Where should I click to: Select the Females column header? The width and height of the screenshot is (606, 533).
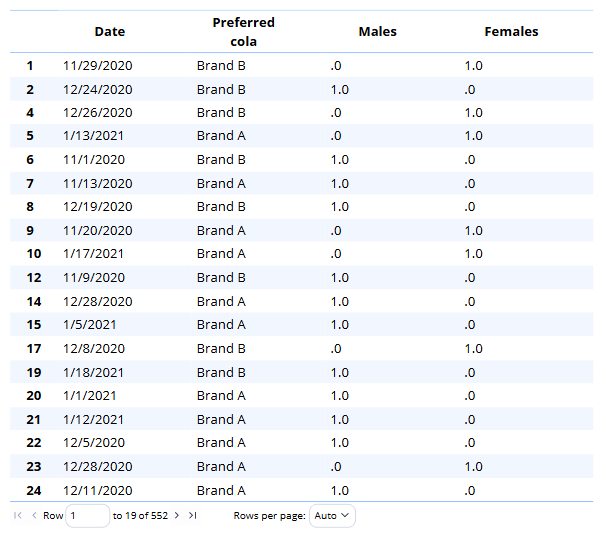pos(511,32)
